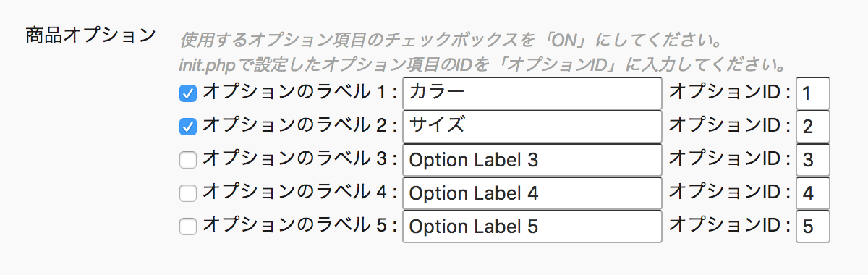The width and height of the screenshot is (868, 275).
Task: Enable the オプションのラベル 3 checkbox
Action: pos(188,160)
